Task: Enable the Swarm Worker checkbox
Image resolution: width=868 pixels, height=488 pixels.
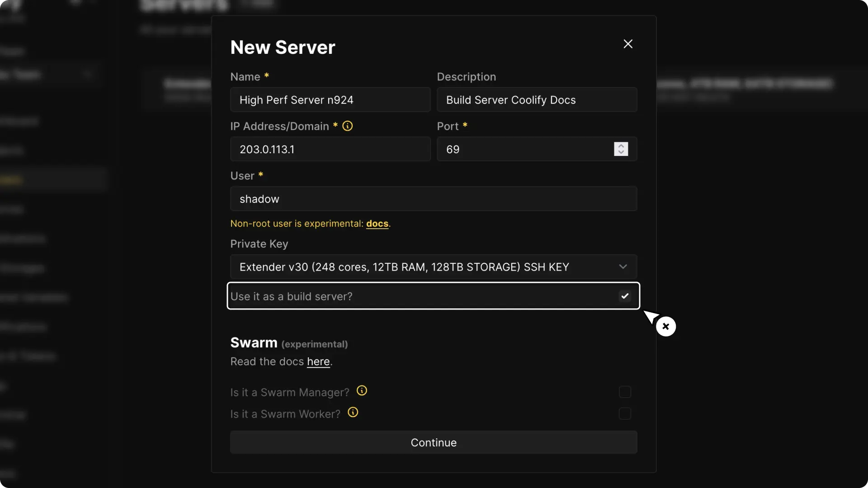Action: (625, 413)
